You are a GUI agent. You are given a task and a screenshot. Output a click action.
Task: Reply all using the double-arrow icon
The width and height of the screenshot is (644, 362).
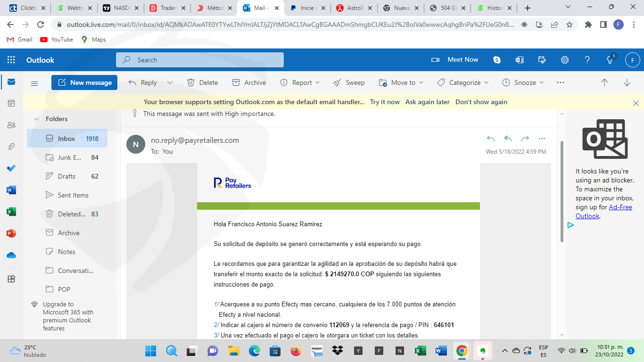click(508, 139)
